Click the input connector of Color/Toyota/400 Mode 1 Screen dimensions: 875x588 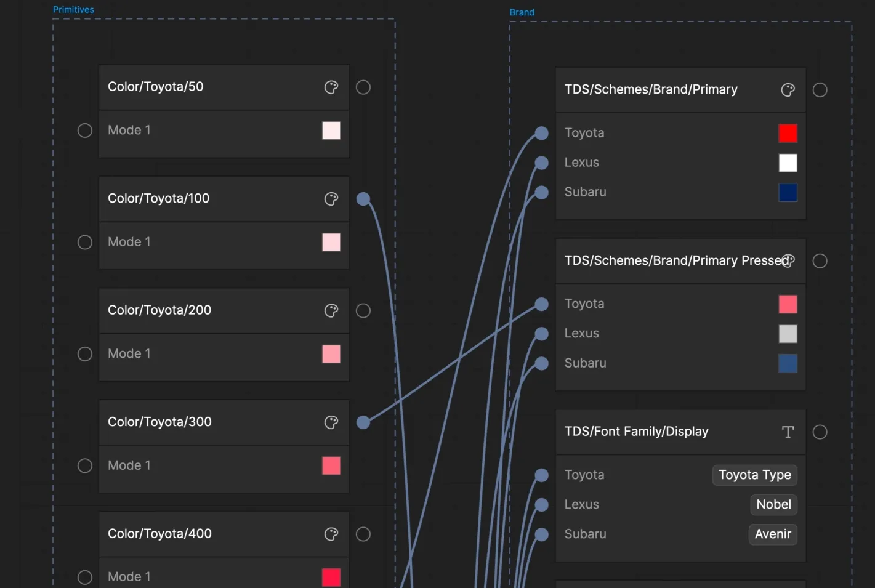click(85, 578)
